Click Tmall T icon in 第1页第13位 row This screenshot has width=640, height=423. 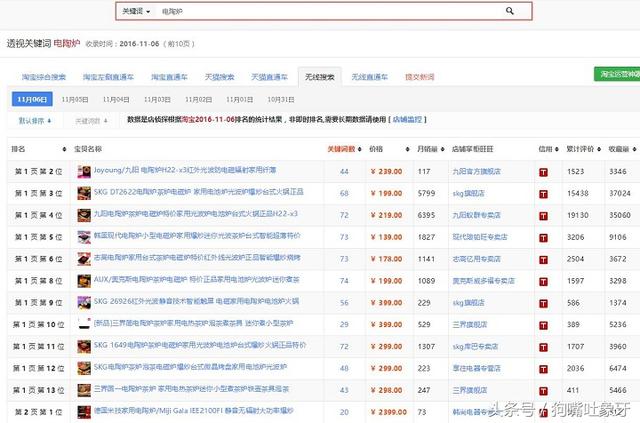[543, 391]
